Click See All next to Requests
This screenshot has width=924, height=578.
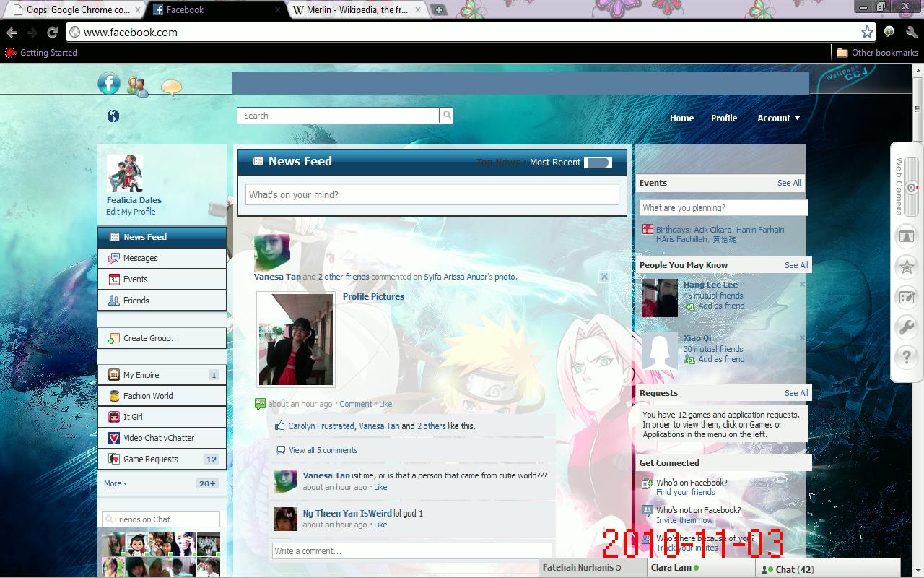point(796,393)
